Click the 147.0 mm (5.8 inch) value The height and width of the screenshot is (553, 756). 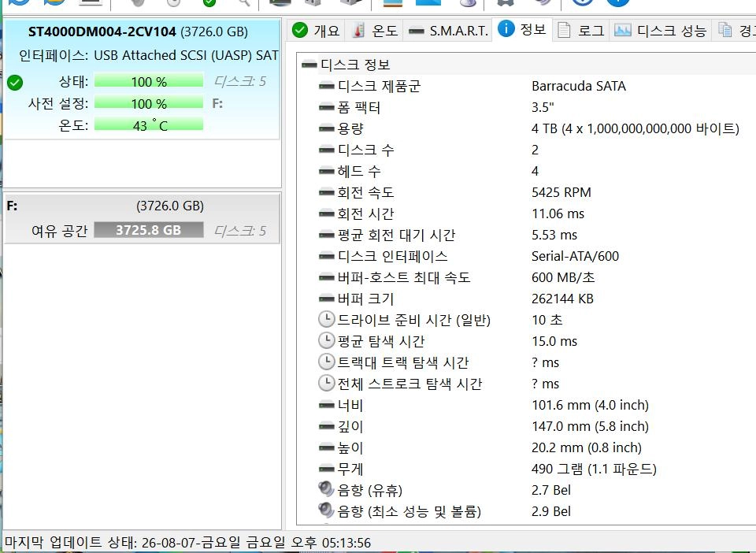click(590, 426)
